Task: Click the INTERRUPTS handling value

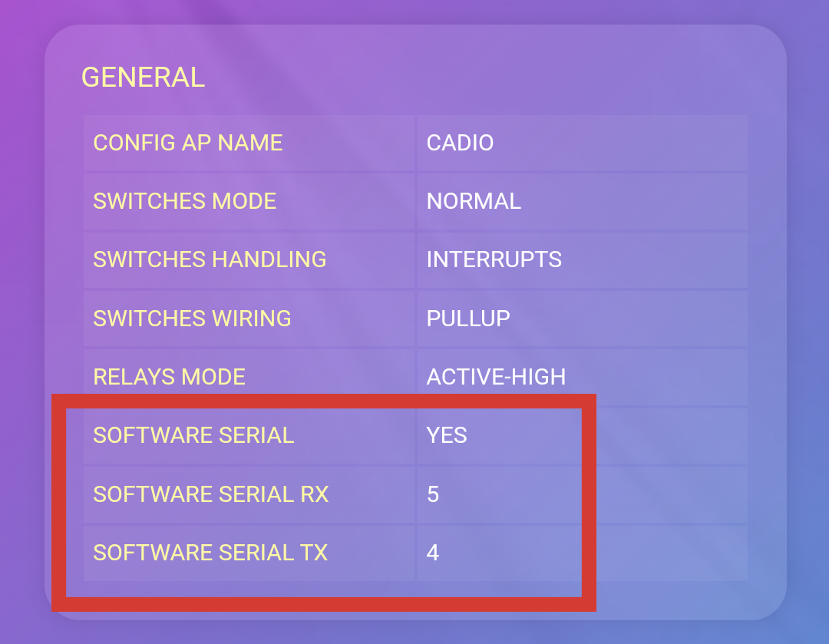Action: click(x=494, y=259)
